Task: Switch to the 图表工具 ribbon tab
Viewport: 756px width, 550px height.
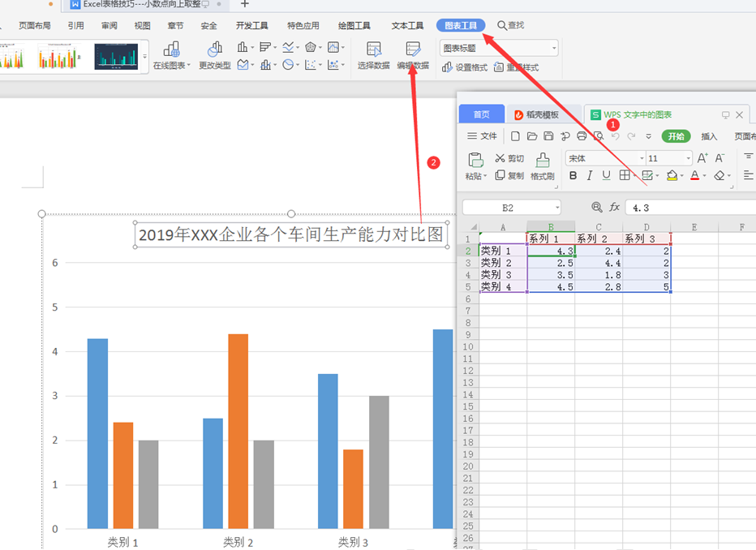Action: click(461, 26)
